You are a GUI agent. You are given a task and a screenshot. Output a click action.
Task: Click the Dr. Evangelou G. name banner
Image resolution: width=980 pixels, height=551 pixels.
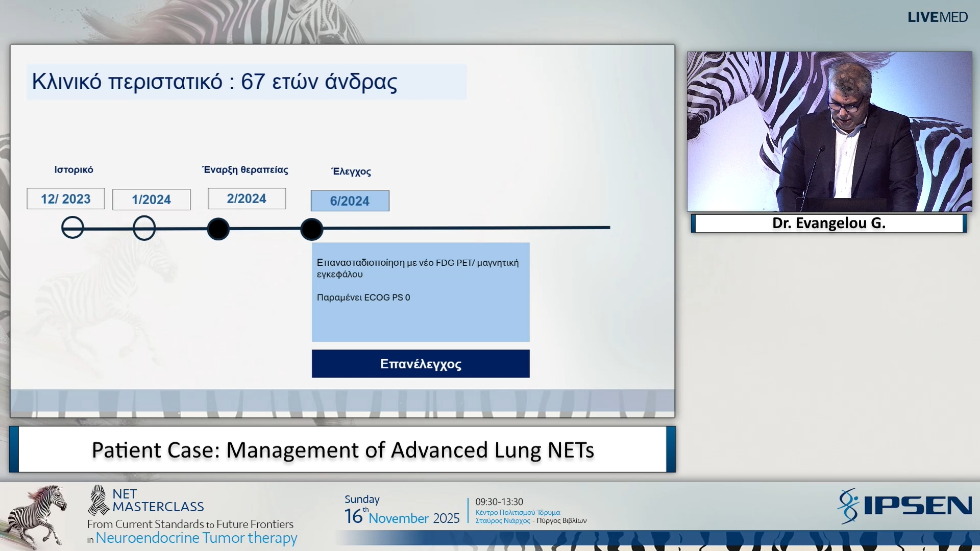(828, 223)
